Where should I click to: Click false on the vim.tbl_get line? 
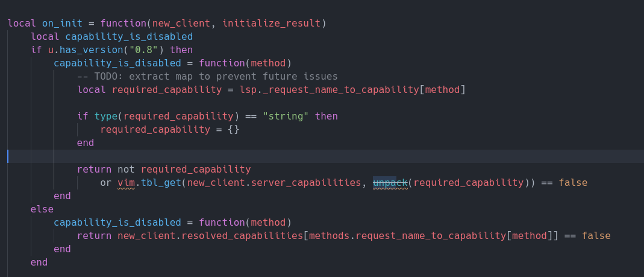point(573,182)
